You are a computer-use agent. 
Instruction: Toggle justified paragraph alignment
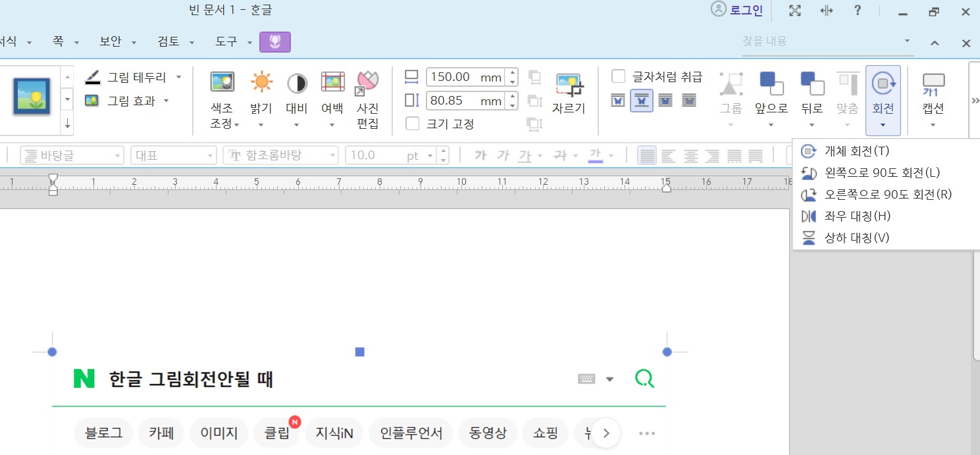(648, 156)
